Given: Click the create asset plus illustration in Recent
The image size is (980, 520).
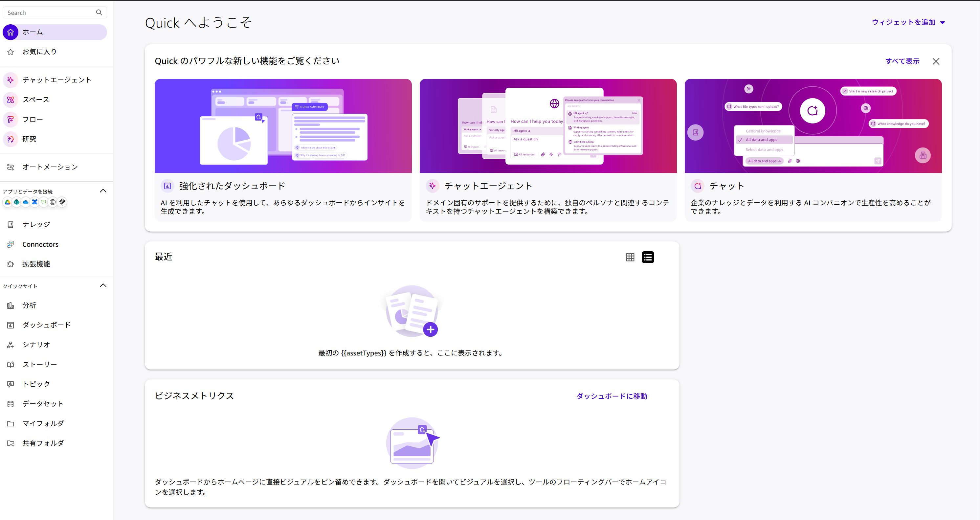Looking at the screenshot, I should (412, 311).
